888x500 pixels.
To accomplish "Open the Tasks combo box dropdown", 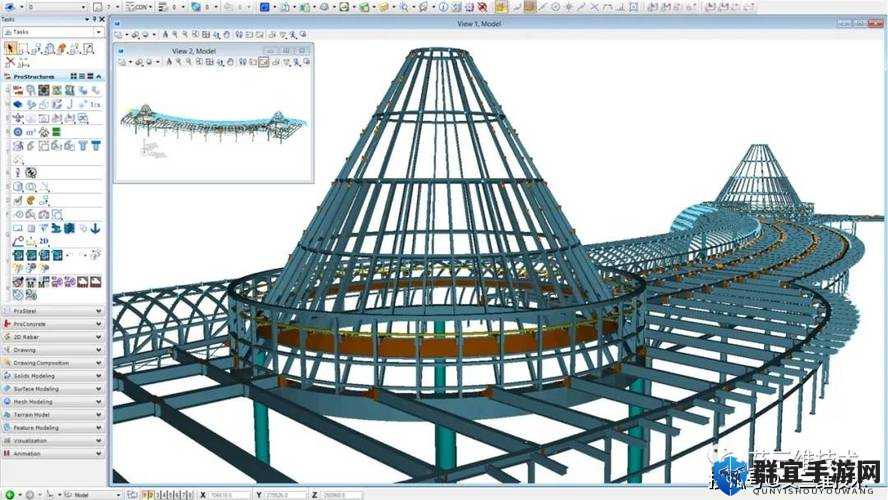I will (99, 32).
